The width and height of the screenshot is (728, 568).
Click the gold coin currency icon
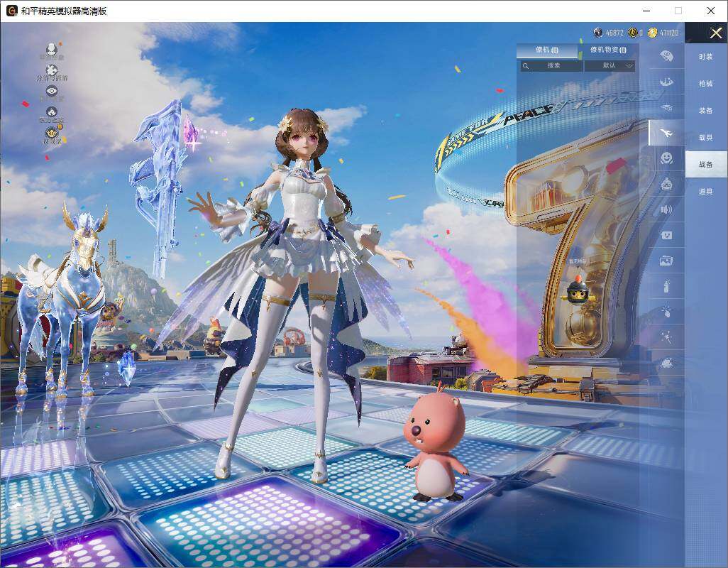pos(653,33)
